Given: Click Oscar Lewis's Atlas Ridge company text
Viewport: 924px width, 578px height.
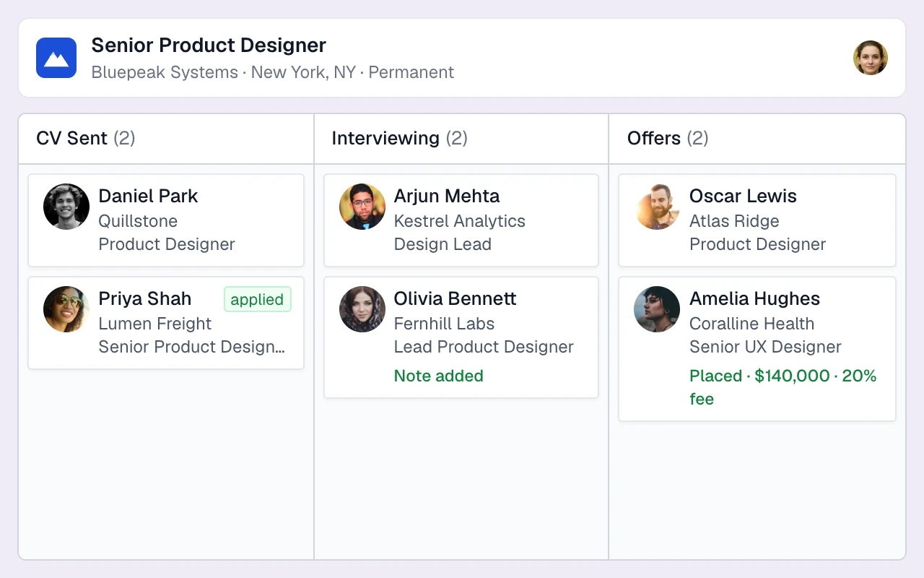Looking at the screenshot, I should pyautogui.click(x=734, y=221).
